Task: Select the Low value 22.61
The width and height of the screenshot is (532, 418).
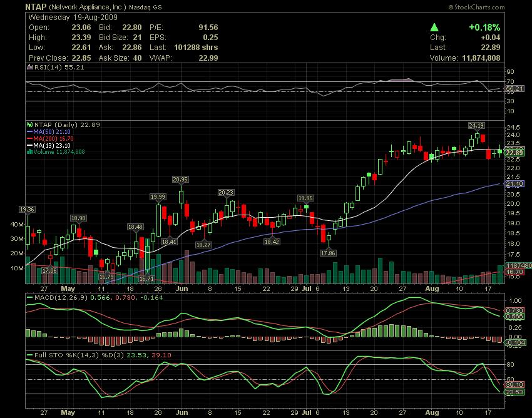Action: point(81,48)
